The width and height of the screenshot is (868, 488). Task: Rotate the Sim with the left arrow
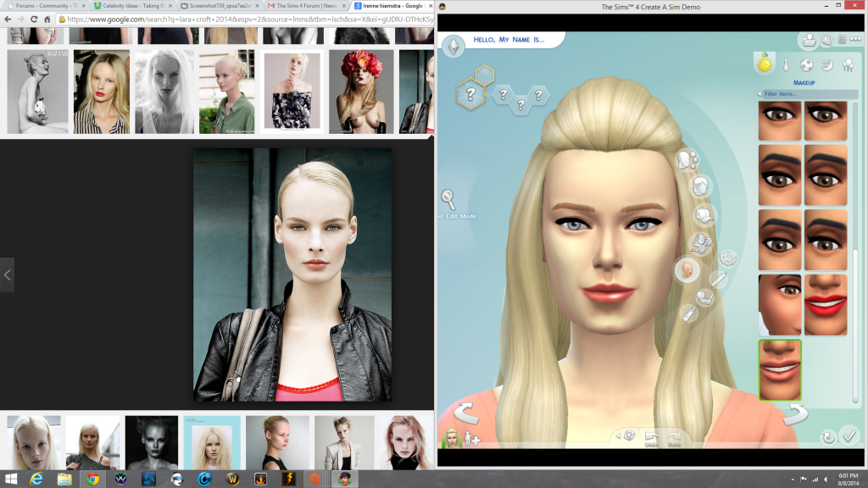pos(465,414)
